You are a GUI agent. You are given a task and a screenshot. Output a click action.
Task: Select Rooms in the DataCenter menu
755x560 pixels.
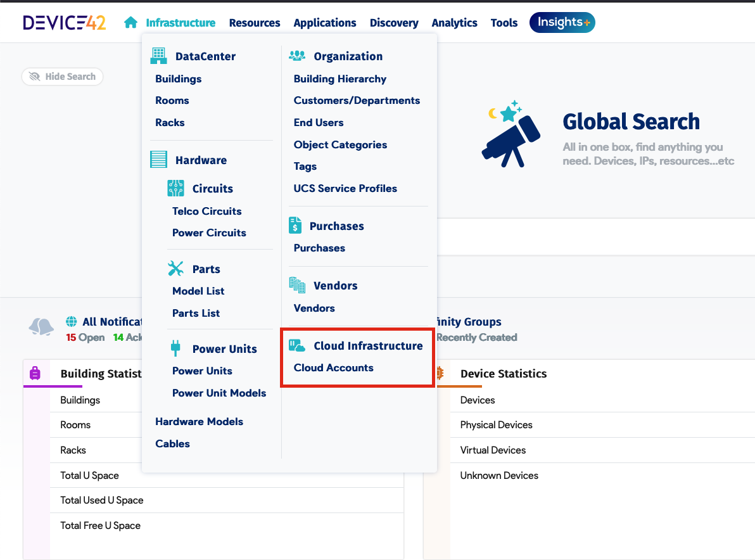point(172,101)
